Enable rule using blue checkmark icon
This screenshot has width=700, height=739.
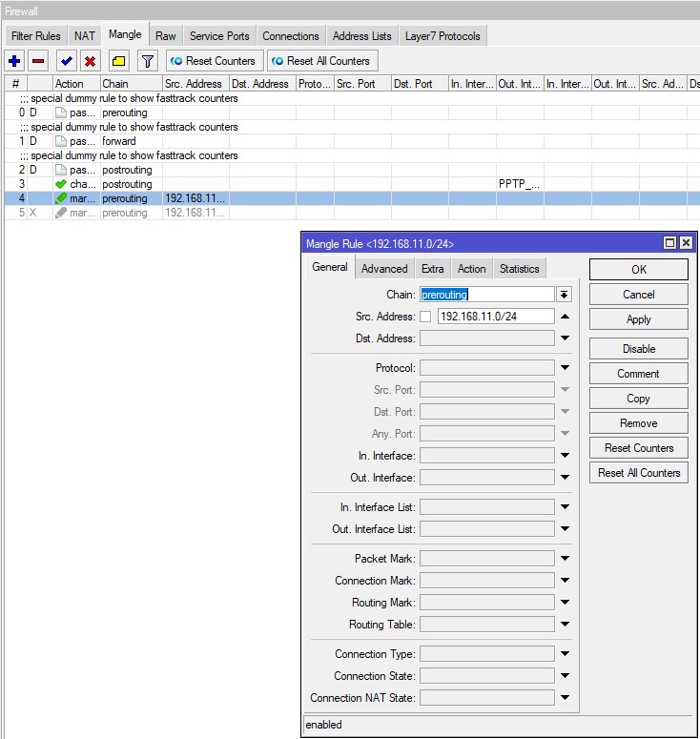tap(67, 61)
